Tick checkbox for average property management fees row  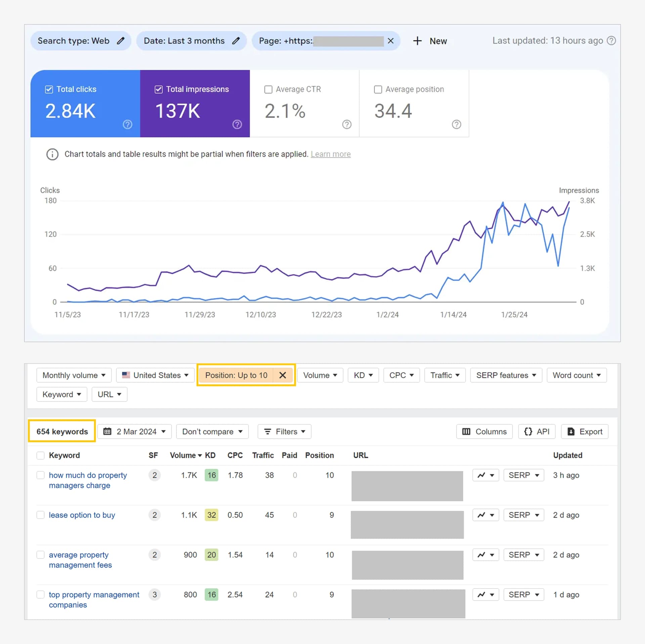point(41,555)
